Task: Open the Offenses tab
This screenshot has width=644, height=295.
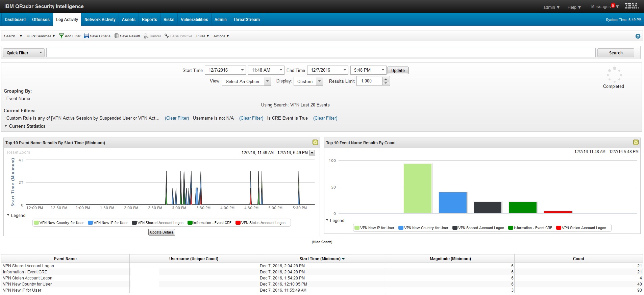Action: [x=41, y=20]
